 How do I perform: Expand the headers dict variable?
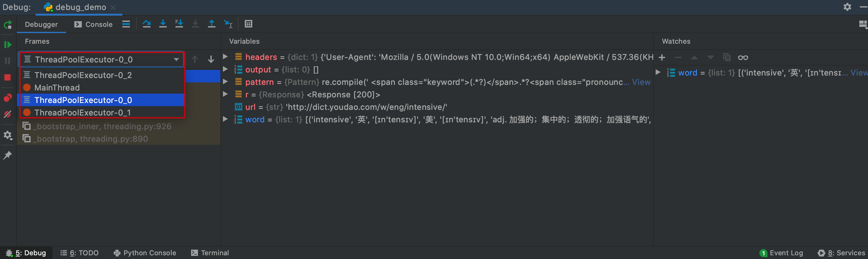tap(225, 56)
